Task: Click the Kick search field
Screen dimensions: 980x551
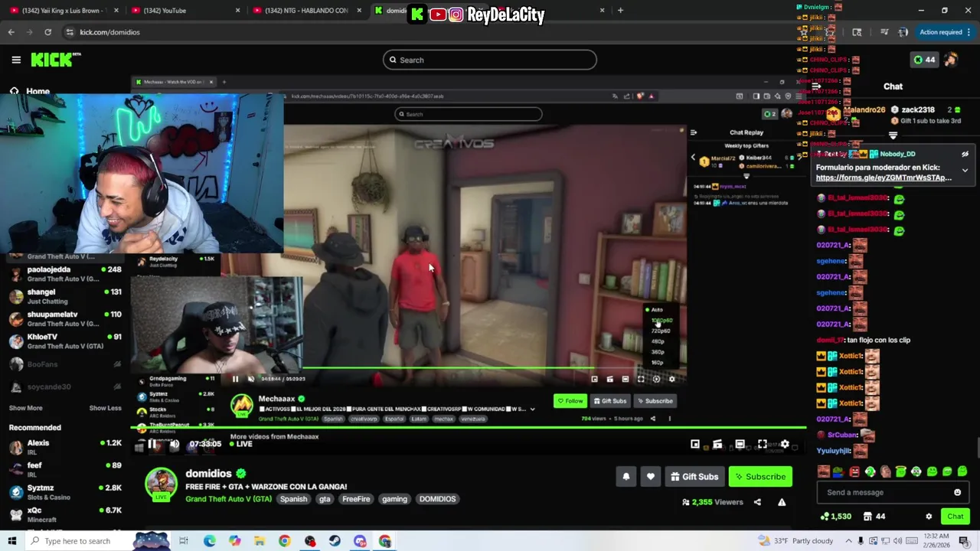Action: pyautogui.click(x=490, y=60)
